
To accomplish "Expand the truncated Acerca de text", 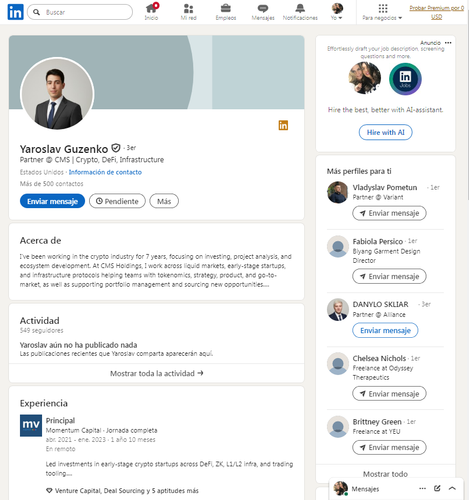I will (266, 285).
